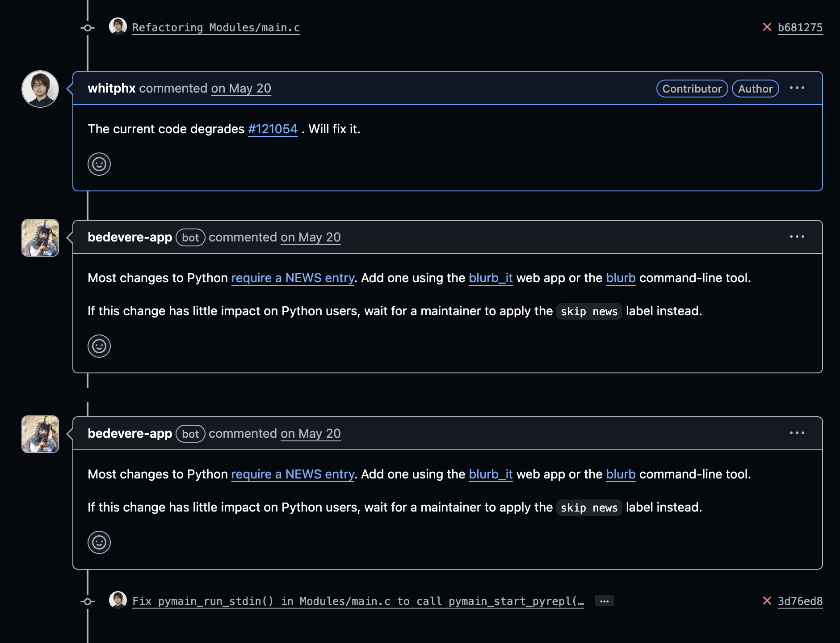840x643 pixels.
Task: Add reaction to second bedevere-app comment
Action: point(99,542)
